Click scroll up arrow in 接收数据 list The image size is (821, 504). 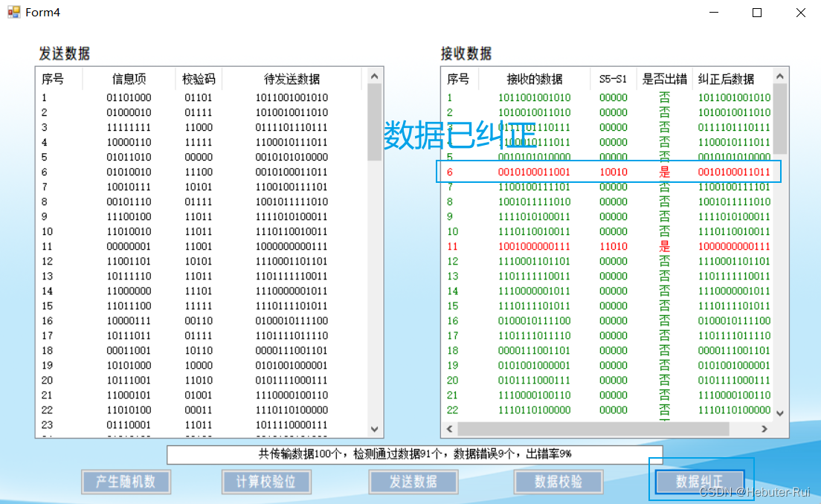tap(779, 77)
